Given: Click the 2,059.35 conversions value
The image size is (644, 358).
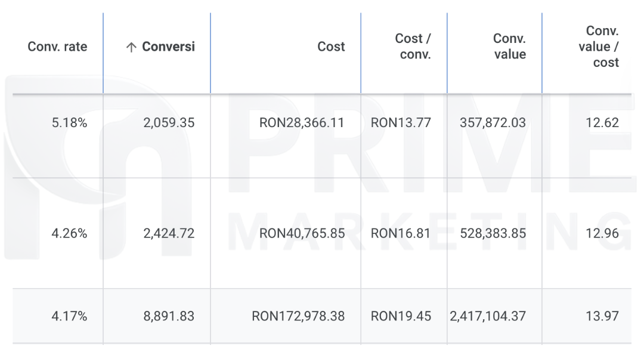Looking at the screenshot, I should click(x=169, y=123).
